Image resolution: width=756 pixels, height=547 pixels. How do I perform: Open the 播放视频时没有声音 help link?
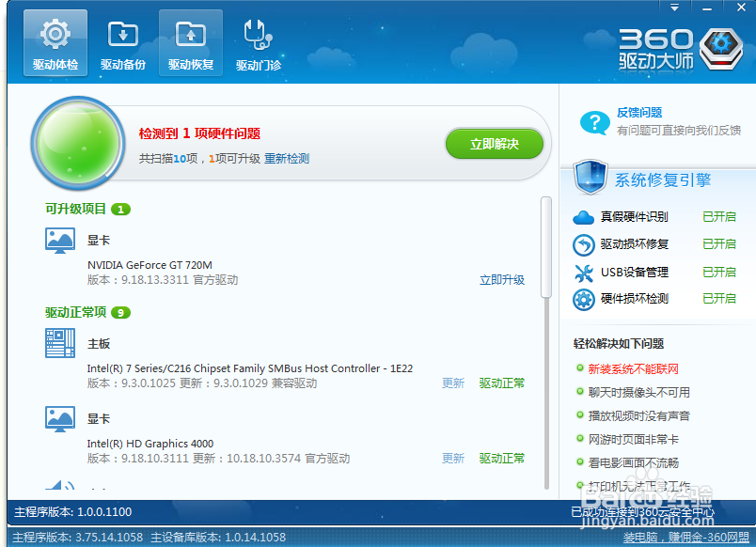pos(638,416)
